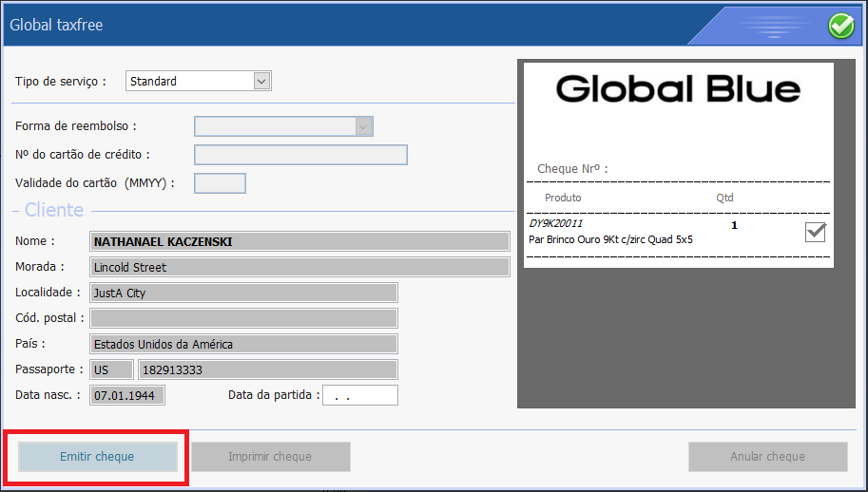Click the green checkmark confirm icon
Image resolution: width=868 pixels, height=492 pixels.
(840, 26)
